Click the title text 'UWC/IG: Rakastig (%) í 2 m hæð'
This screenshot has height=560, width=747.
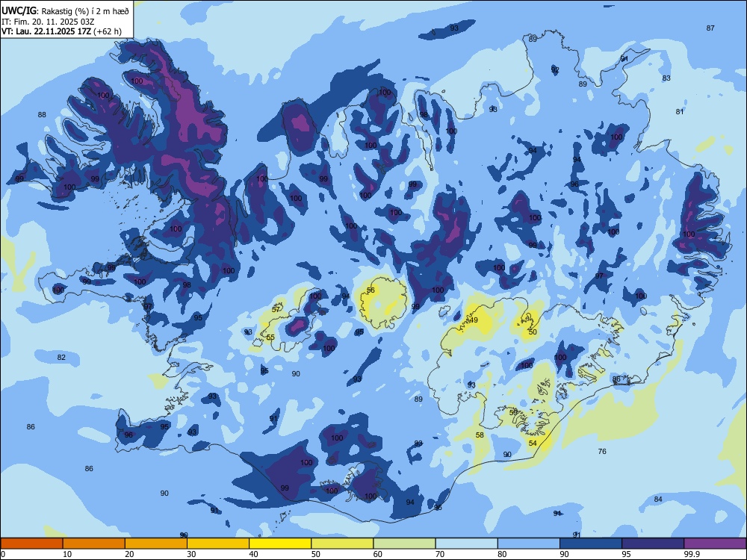point(65,11)
